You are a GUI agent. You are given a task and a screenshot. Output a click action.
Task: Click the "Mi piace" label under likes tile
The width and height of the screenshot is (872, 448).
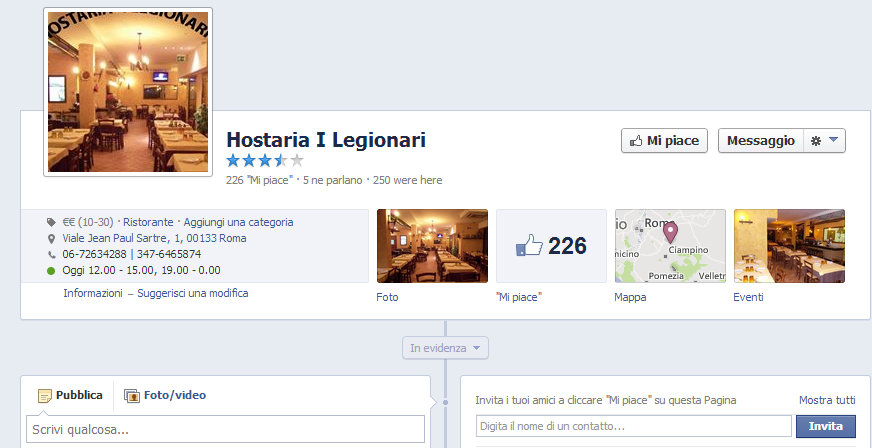click(x=519, y=297)
